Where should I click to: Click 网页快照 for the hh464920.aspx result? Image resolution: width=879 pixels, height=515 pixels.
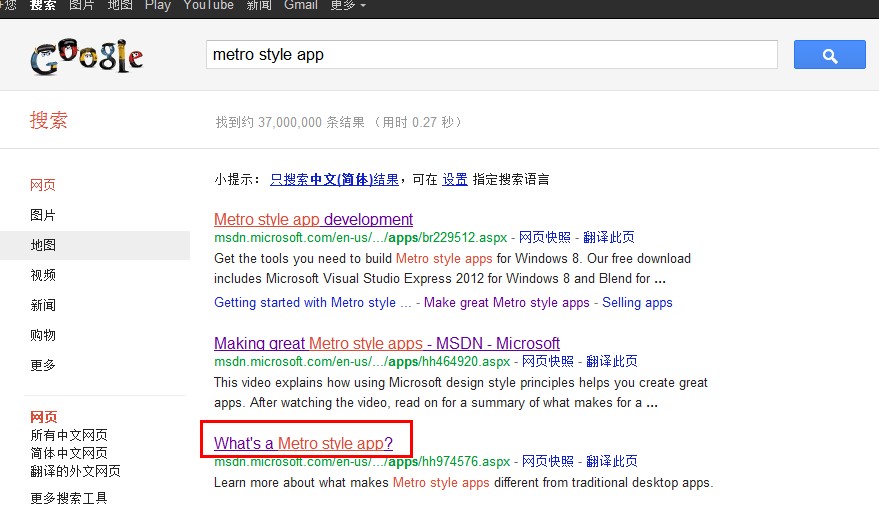pyautogui.click(x=548, y=361)
